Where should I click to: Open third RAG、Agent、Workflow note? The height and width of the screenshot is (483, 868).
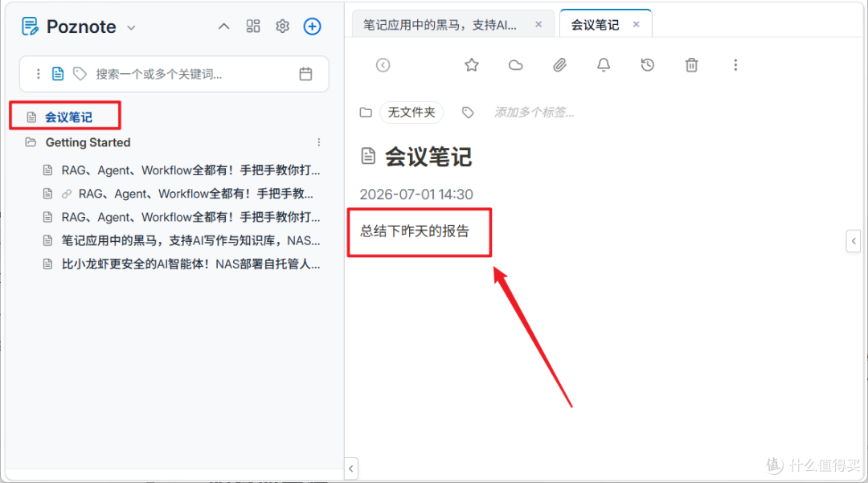point(190,217)
